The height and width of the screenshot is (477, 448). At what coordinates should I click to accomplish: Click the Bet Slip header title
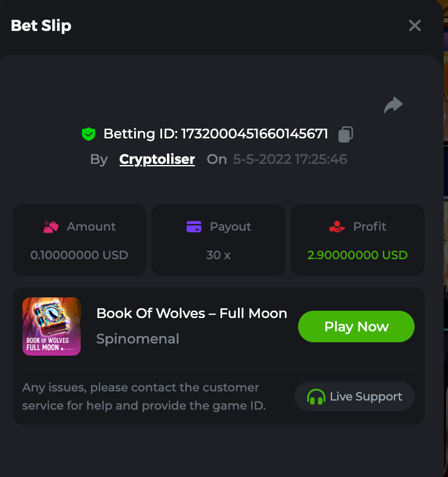click(41, 26)
